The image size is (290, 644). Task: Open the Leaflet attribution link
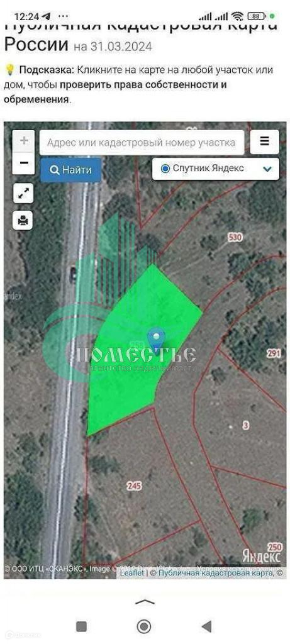[x=132, y=572]
